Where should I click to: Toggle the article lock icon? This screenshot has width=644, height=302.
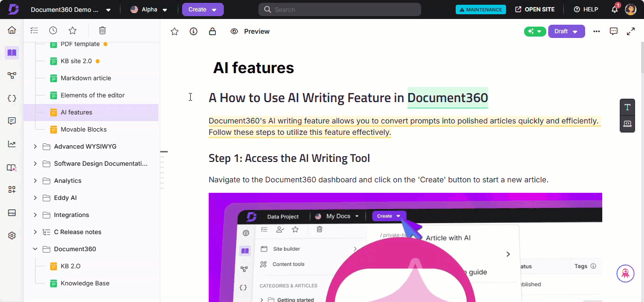(x=212, y=31)
